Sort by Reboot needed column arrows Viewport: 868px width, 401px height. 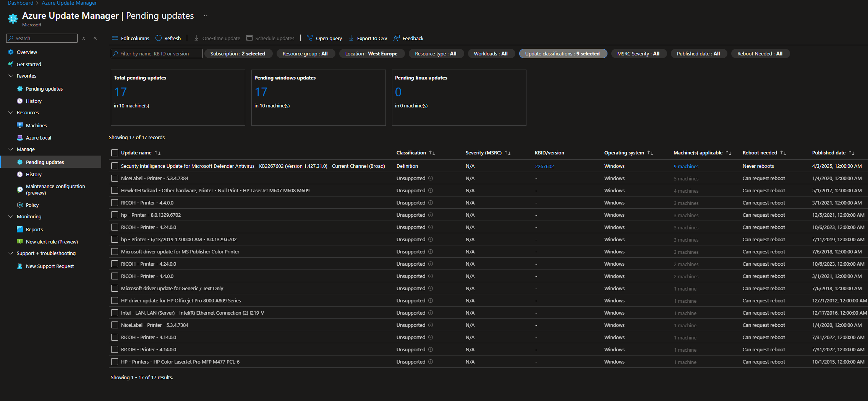[783, 153]
